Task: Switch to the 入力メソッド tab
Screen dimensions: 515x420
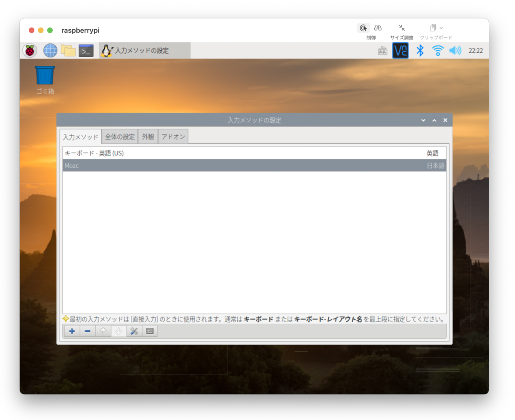Action: 81,137
